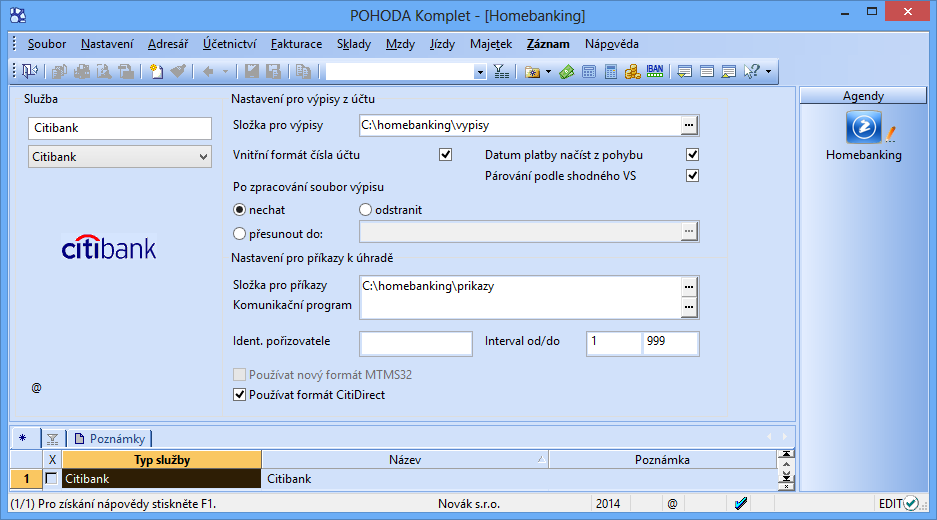This screenshot has height=520, width=937.
Task: Click the tall calculator icon
Action: (x=610, y=72)
